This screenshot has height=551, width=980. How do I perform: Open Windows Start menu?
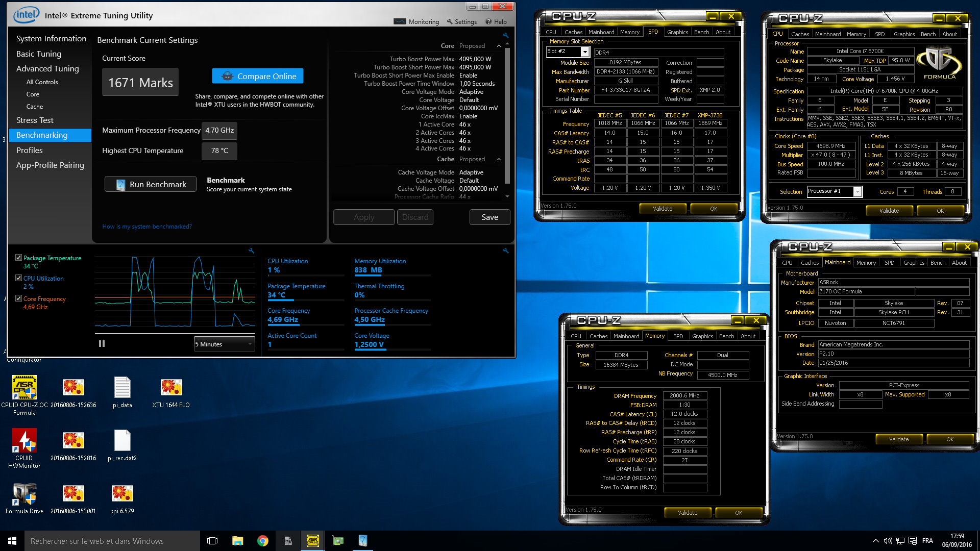12,541
